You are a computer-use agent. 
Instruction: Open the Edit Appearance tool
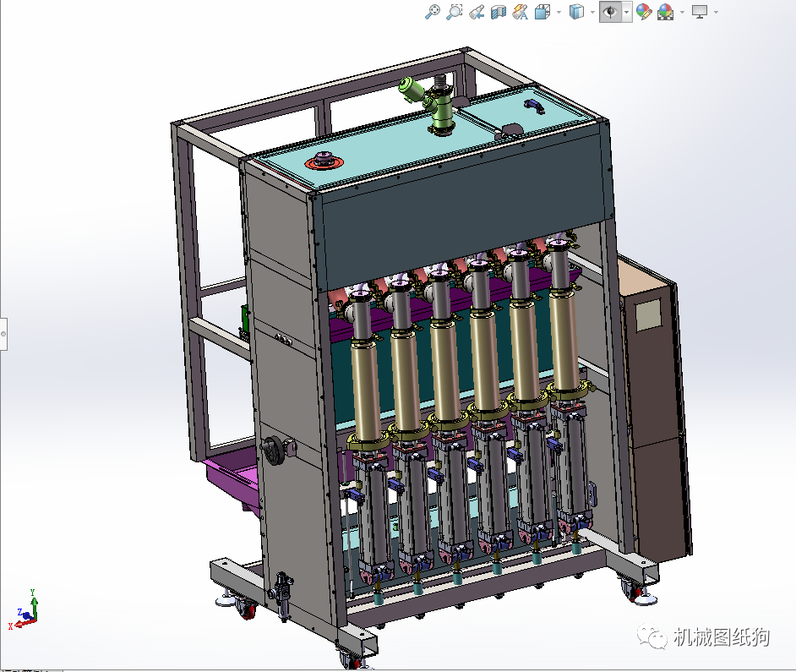pos(644,12)
